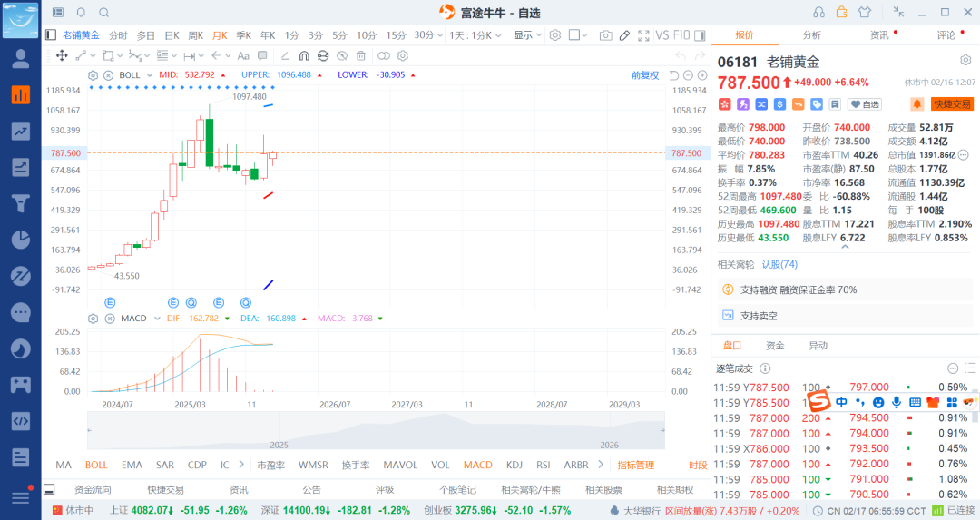This screenshot has width=980, height=520.
Task: Zoom in chart with plus circle icon
Action: click(x=702, y=75)
